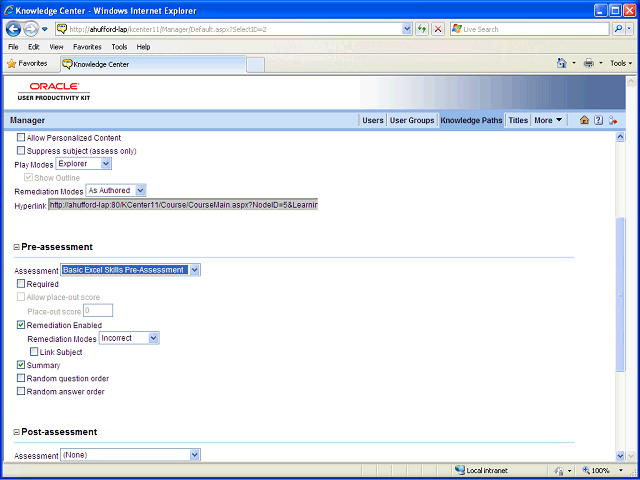
Task: Open the File menu
Action: click(13, 47)
